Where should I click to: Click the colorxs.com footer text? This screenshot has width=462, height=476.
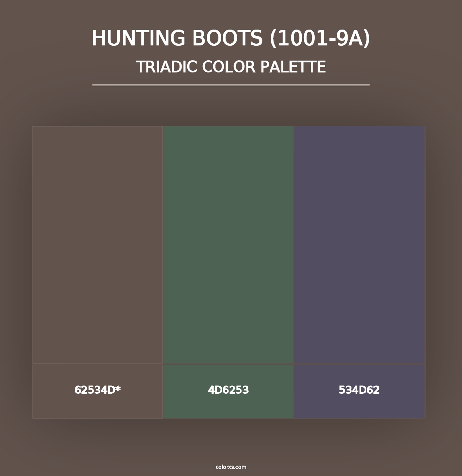pos(231,467)
